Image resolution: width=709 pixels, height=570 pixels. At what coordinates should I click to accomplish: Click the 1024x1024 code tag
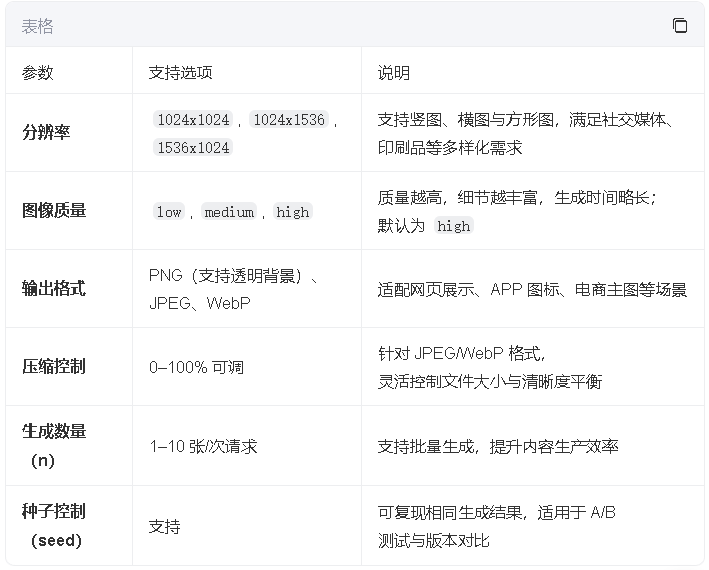point(193,120)
